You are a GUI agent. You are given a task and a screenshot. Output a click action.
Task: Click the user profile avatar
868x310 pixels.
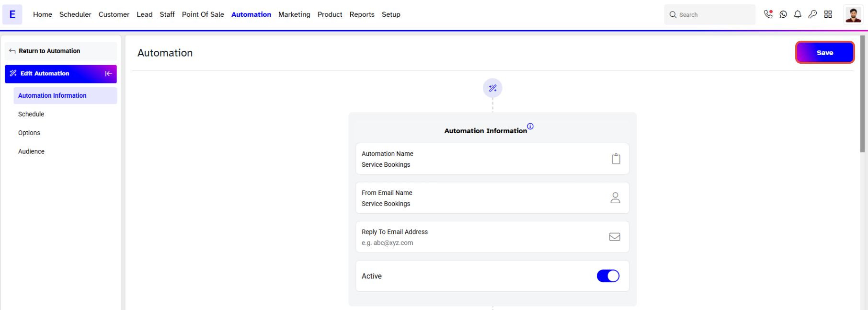[x=853, y=14]
